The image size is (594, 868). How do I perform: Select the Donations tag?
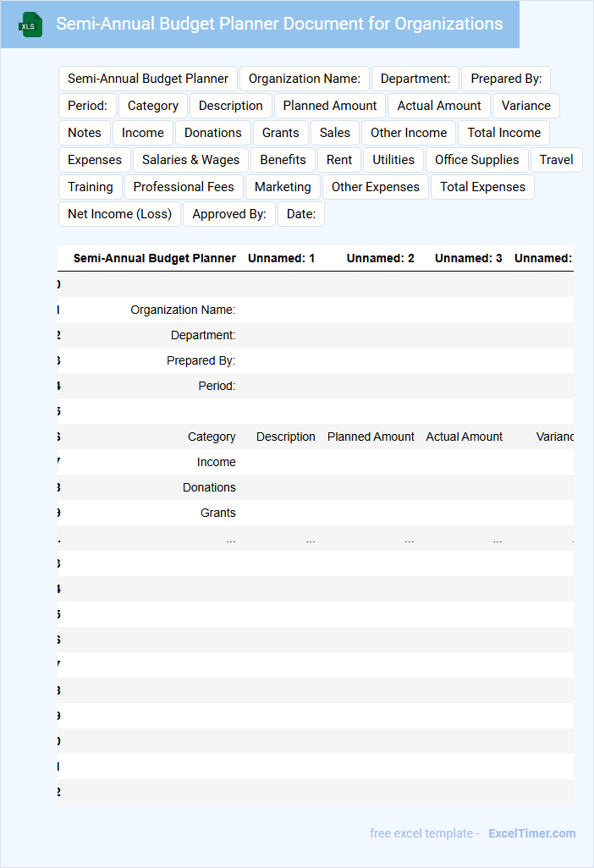tap(213, 133)
